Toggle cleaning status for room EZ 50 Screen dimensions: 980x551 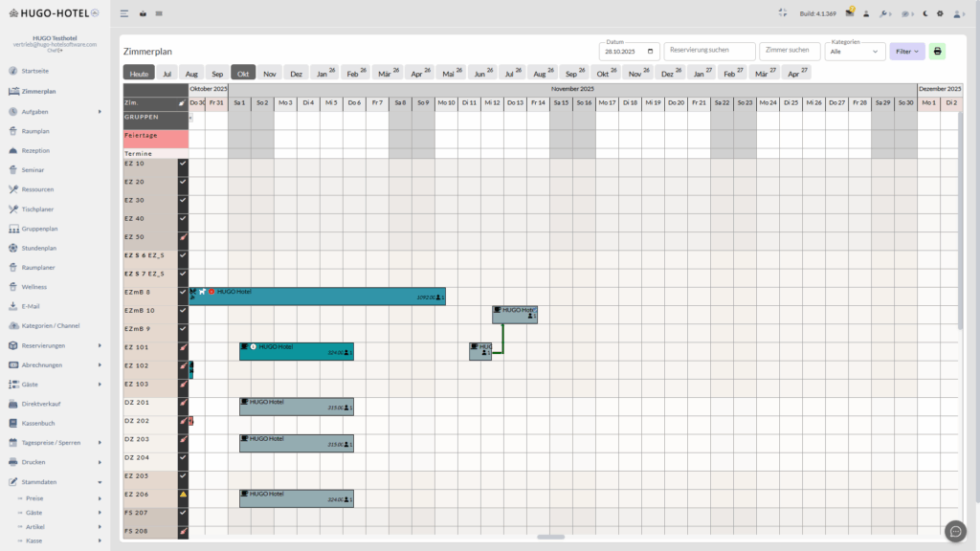(x=183, y=237)
